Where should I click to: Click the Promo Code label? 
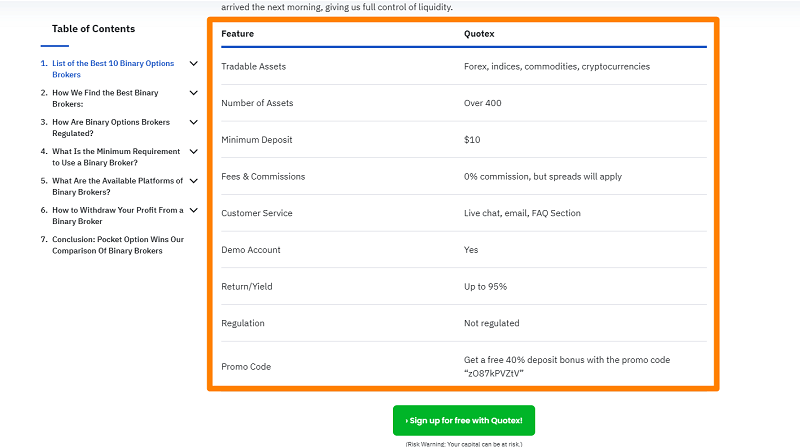pos(246,367)
